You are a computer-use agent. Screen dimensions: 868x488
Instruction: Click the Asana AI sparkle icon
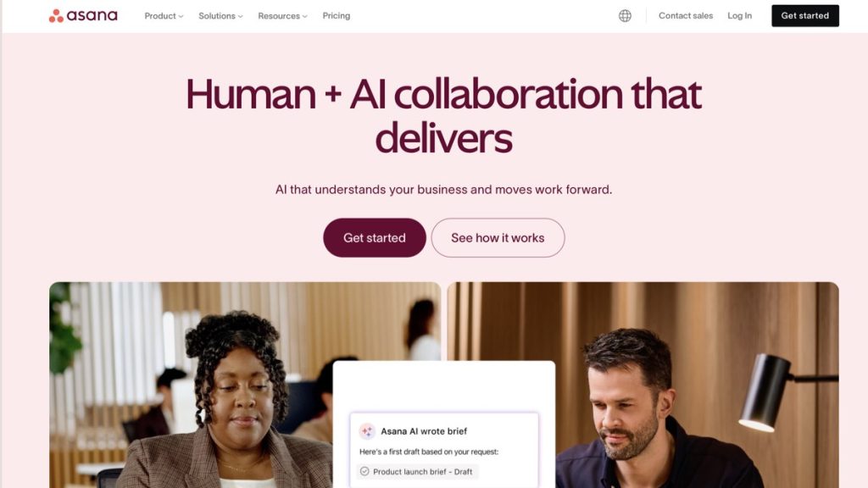click(367, 431)
